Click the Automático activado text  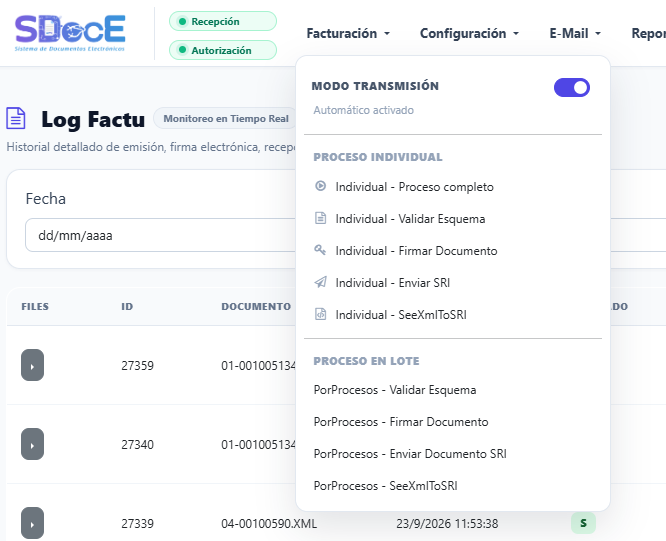364,110
